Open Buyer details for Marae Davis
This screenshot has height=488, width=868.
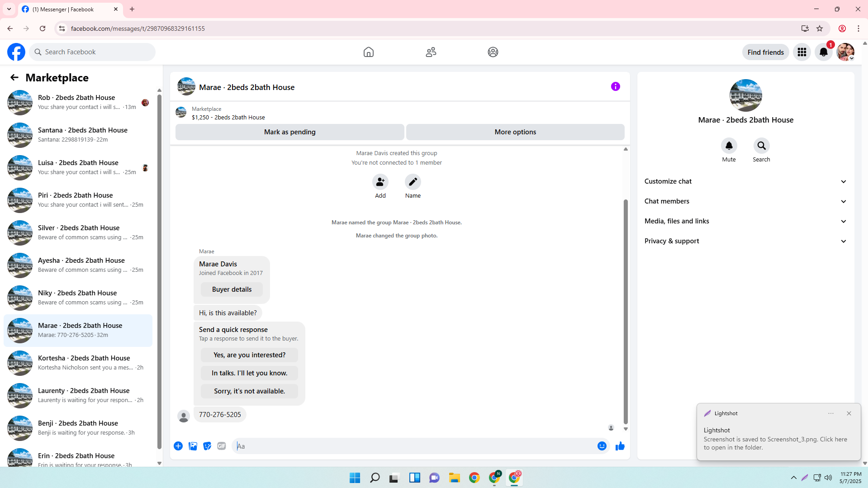(x=232, y=289)
